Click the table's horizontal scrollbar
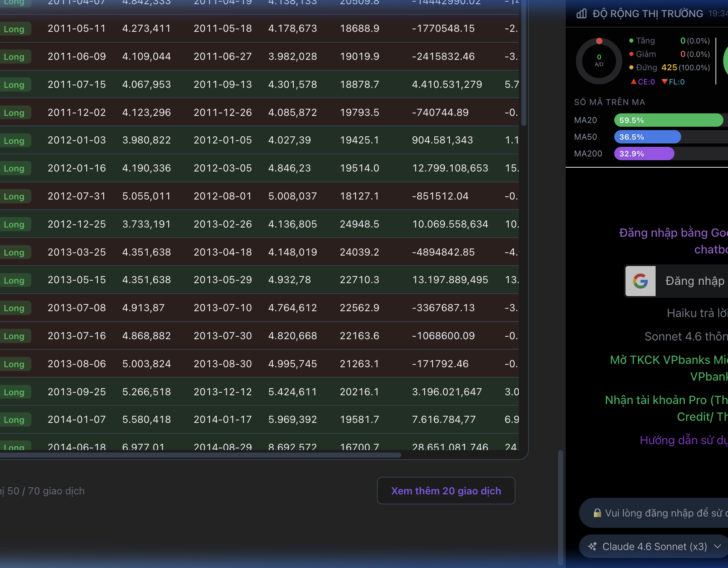Screen dimensions: 728x568 pyautogui.click(x=201, y=455)
